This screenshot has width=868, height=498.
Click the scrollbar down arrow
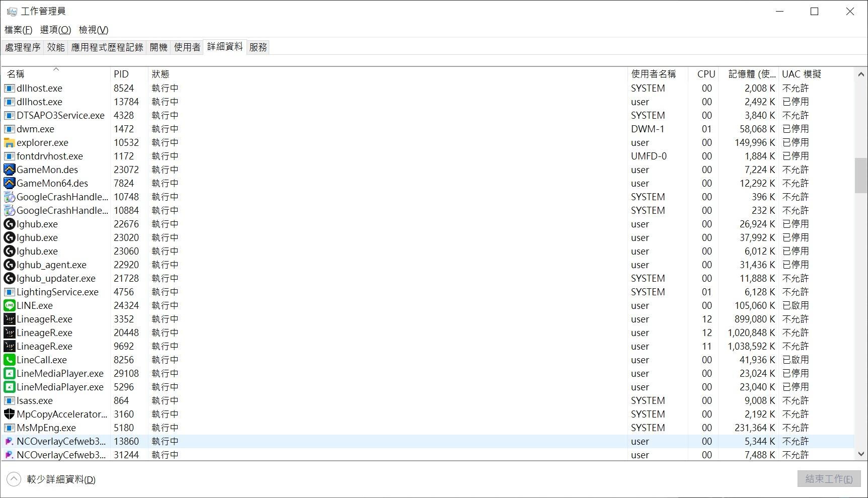(861, 454)
